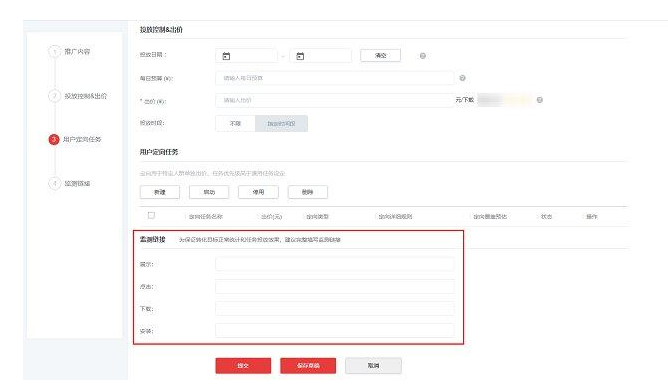Click the '元/下载' unit label
This screenshot has height=385, width=668.
click(464, 100)
